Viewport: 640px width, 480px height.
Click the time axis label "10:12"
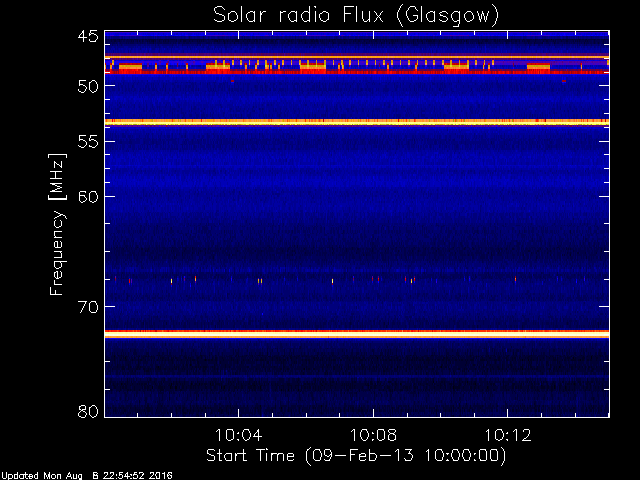point(508,435)
